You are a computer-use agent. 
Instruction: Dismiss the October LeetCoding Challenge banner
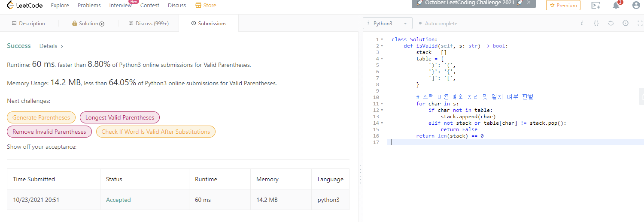pos(529,3)
